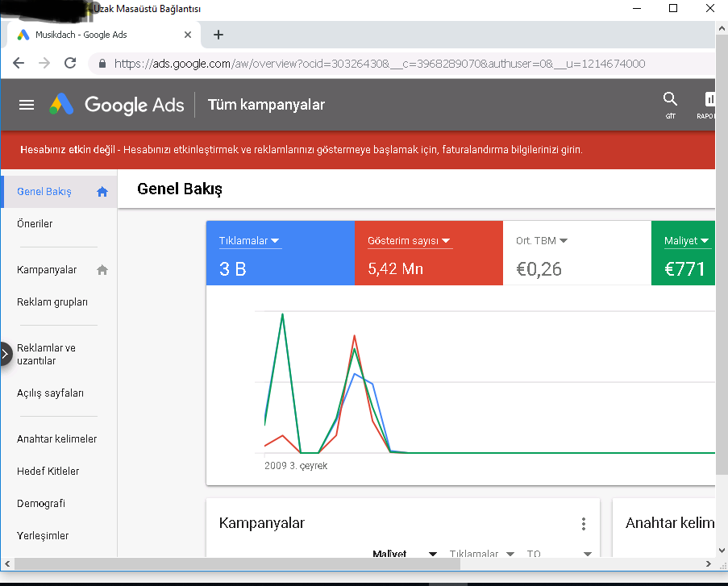Screen dimensions: 728x586
Task: Click the Anahtar kelim card heading
Action: point(670,523)
